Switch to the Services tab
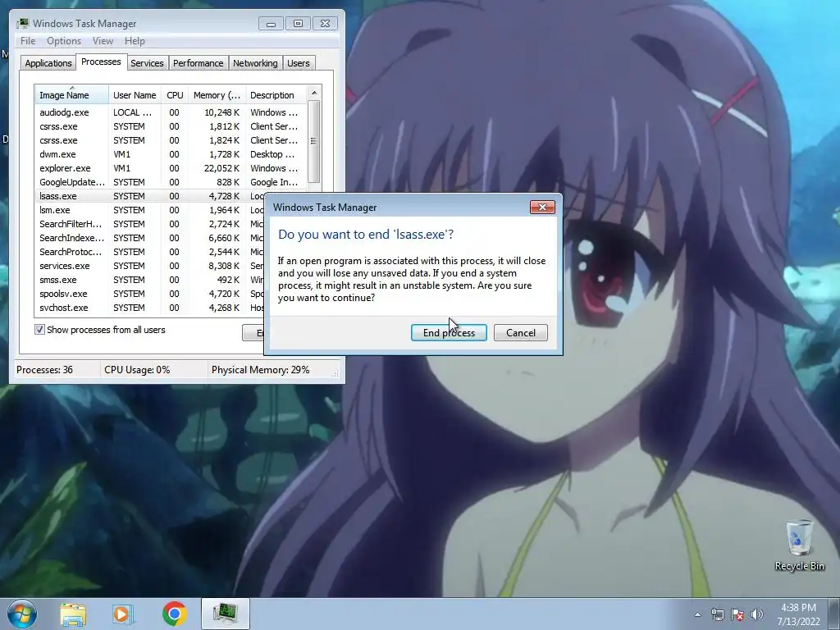 [147, 63]
